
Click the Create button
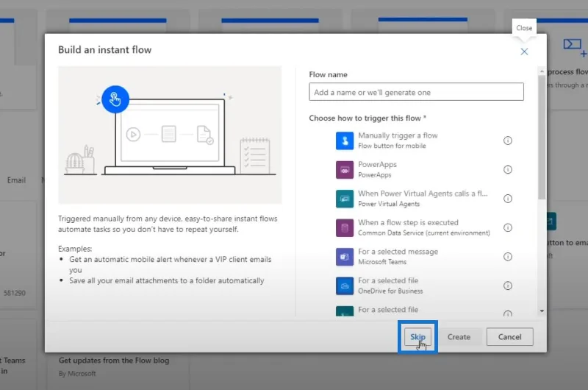(459, 337)
